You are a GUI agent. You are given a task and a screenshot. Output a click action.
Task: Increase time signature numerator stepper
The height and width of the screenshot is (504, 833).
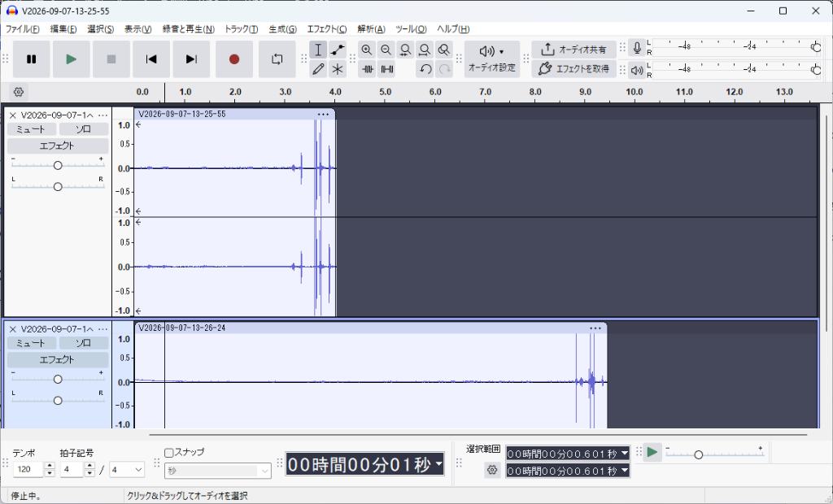89,466
